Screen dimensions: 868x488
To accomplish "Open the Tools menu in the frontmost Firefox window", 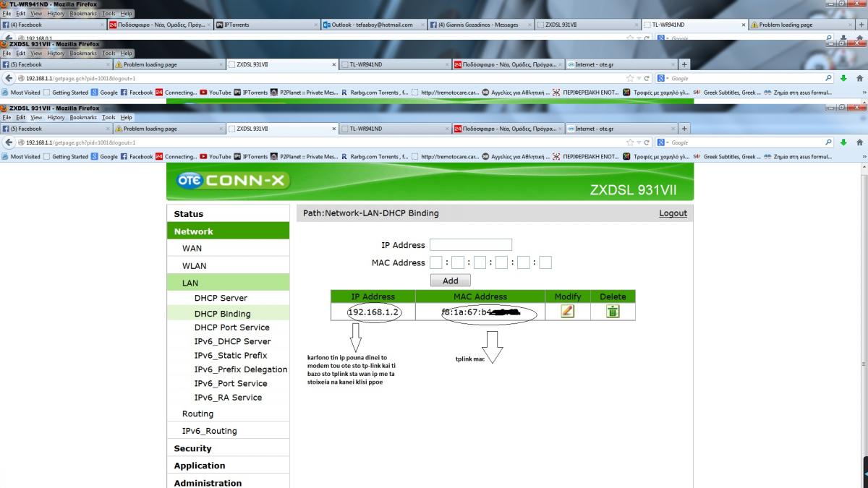I will pos(109,117).
